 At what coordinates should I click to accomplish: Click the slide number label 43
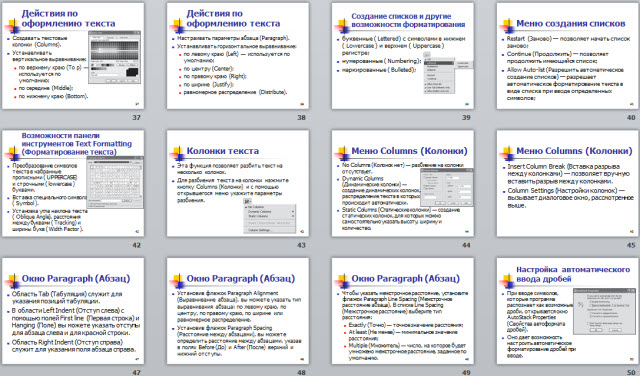pos(301,245)
